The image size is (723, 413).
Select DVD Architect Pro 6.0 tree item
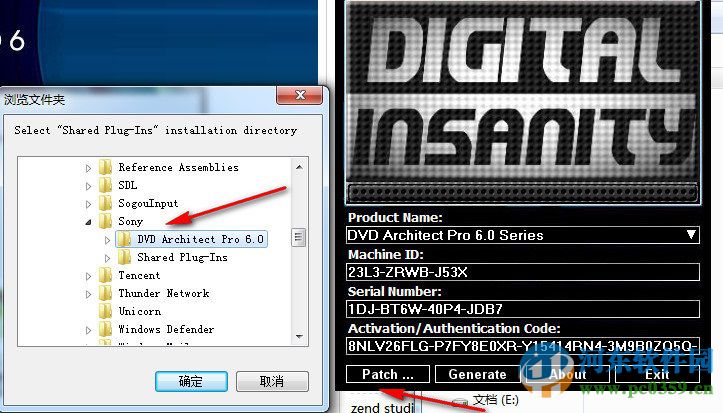[x=201, y=239]
